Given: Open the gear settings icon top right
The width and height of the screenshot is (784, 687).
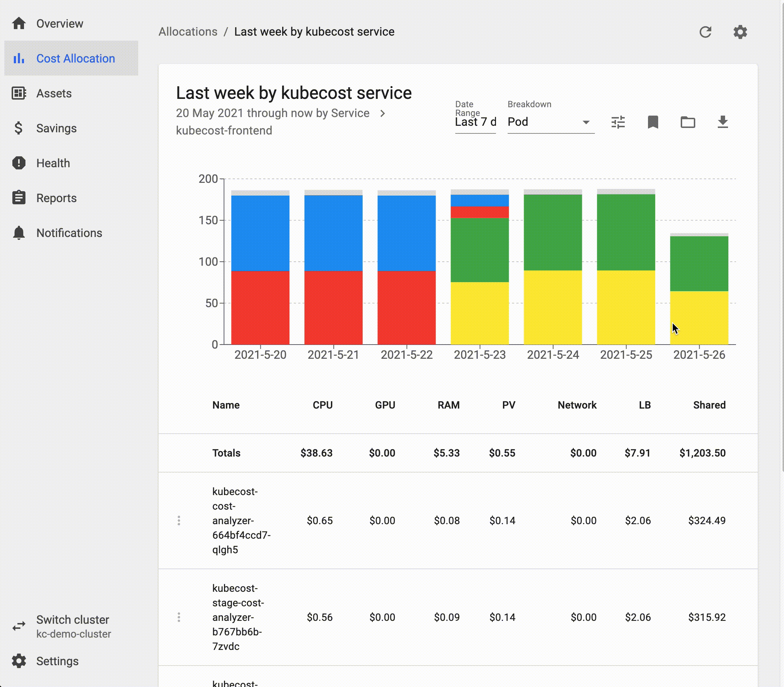Looking at the screenshot, I should [740, 32].
